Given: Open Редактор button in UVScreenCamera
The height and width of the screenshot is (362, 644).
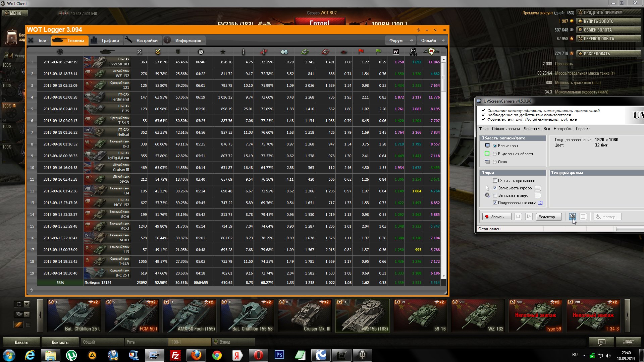Looking at the screenshot, I should (x=548, y=217).
